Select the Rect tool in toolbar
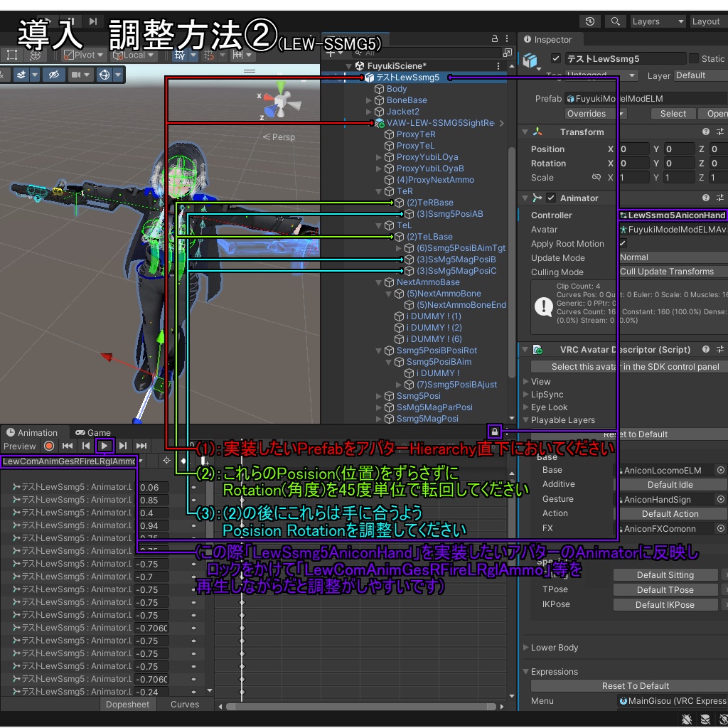 [x=12, y=55]
